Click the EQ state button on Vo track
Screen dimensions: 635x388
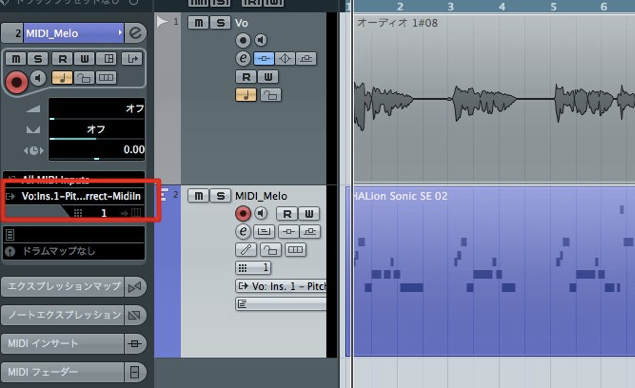click(x=285, y=58)
